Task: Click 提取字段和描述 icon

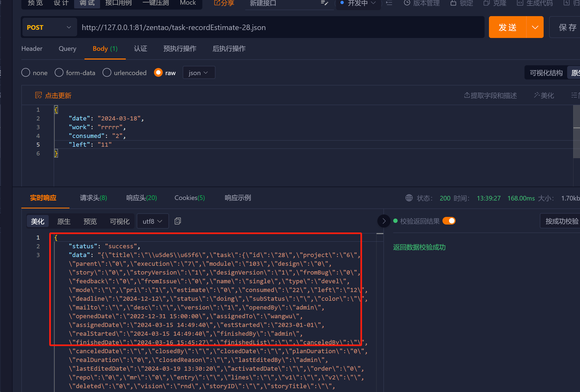Action: pyautogui.click(x=467, y=95)
